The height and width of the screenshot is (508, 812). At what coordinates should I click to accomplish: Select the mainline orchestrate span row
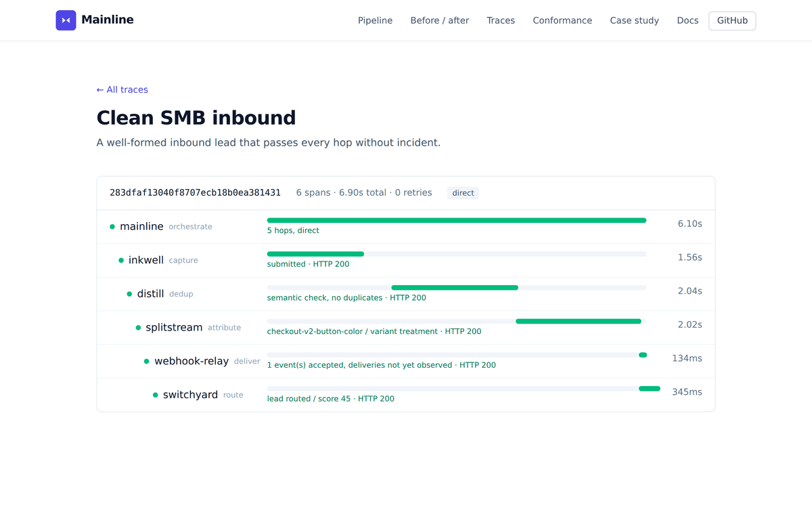406,227
